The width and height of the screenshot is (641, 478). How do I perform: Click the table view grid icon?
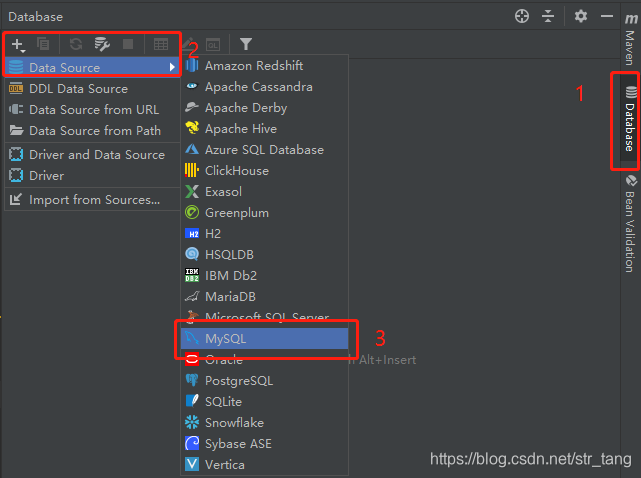[x=161, y=44]
